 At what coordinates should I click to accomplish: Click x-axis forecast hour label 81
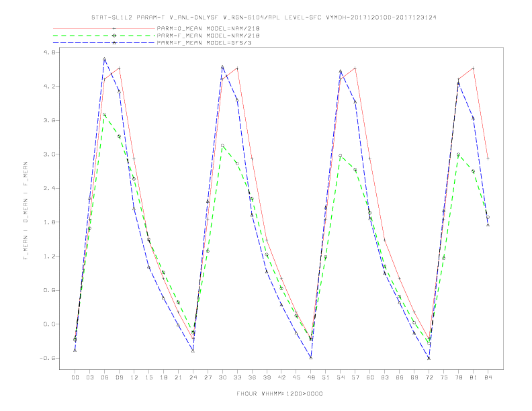point(474,377)
